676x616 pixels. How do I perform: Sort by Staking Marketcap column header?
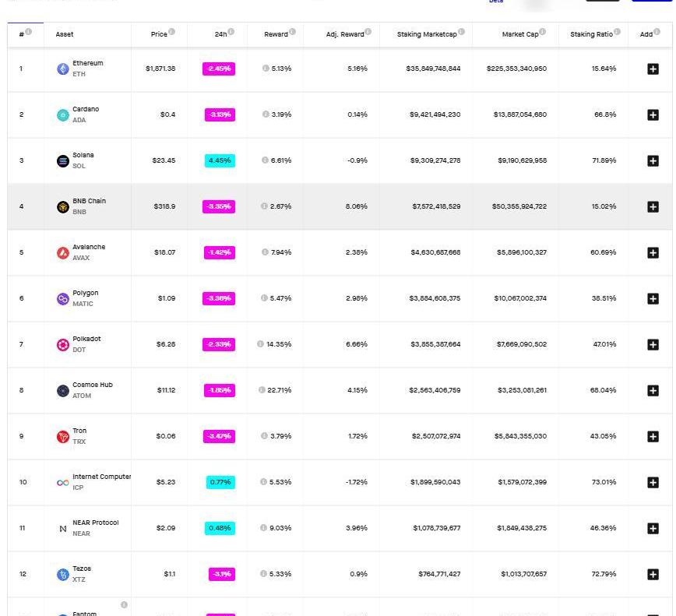(x=426, y=34)
